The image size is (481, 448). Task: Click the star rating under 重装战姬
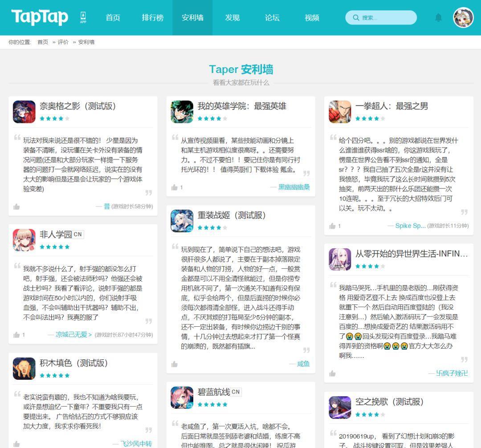[x=212, y=227]
